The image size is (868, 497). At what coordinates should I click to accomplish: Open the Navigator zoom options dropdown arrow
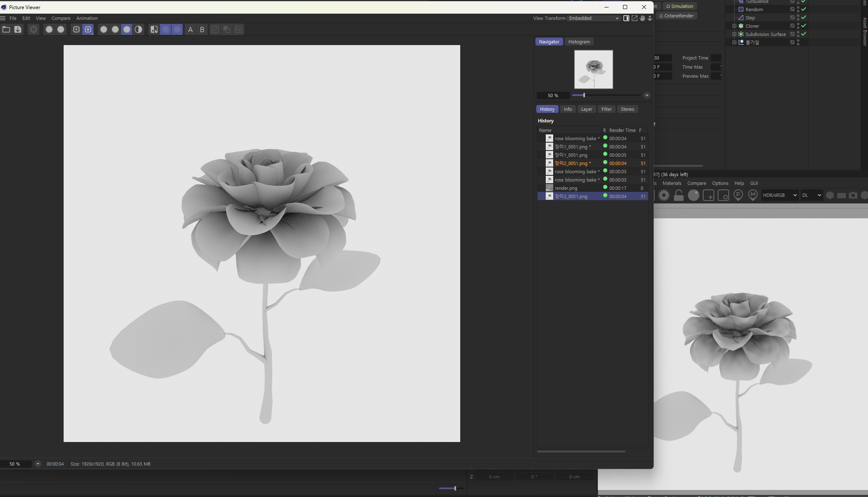647,96
